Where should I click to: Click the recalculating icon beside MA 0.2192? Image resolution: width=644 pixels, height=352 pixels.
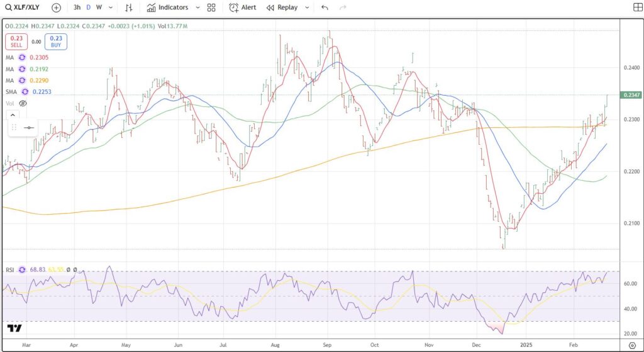[x=22, y=69]
